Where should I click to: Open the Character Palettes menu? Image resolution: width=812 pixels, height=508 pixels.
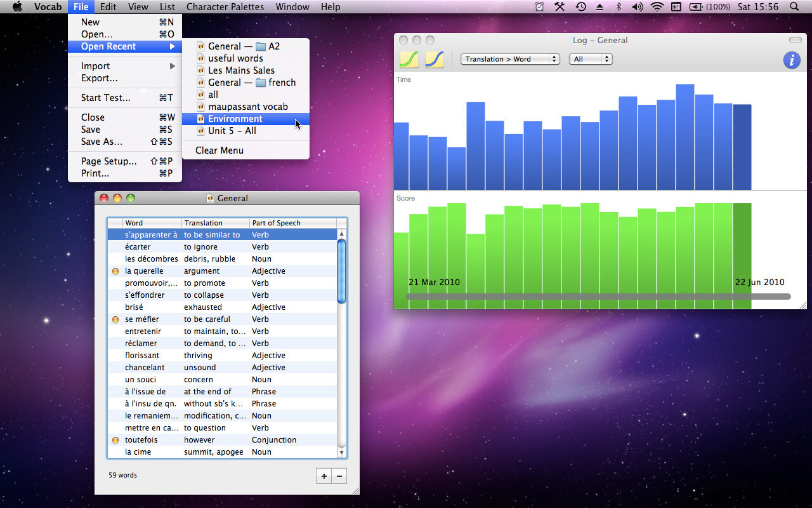pyautogui.click(x=226, y=7)
